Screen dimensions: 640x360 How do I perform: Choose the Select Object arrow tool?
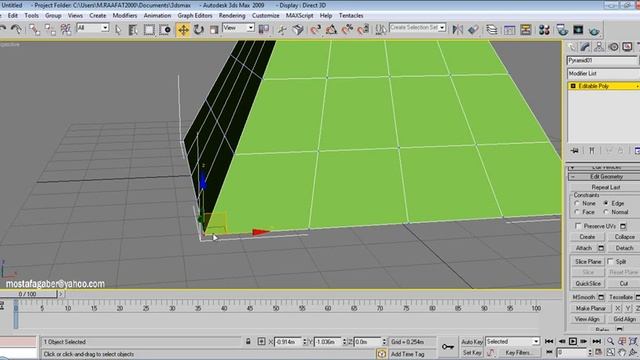[x=118, y=30]
